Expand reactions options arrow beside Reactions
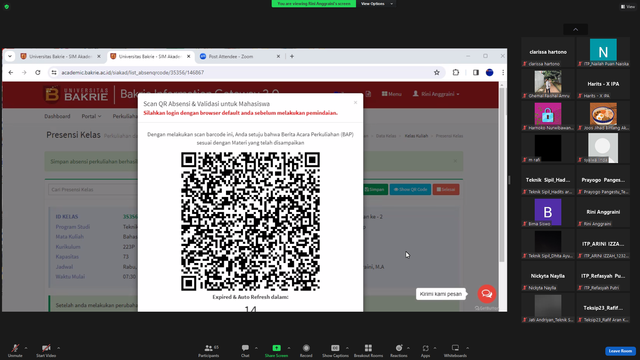640x360 pixels. (x=408, y=348)
